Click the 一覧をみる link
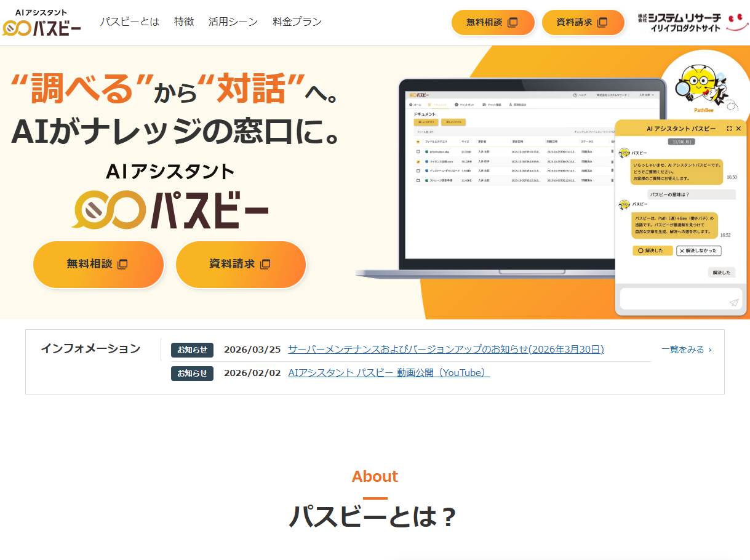This screenshot has height=560, width=750. [682, 350]
